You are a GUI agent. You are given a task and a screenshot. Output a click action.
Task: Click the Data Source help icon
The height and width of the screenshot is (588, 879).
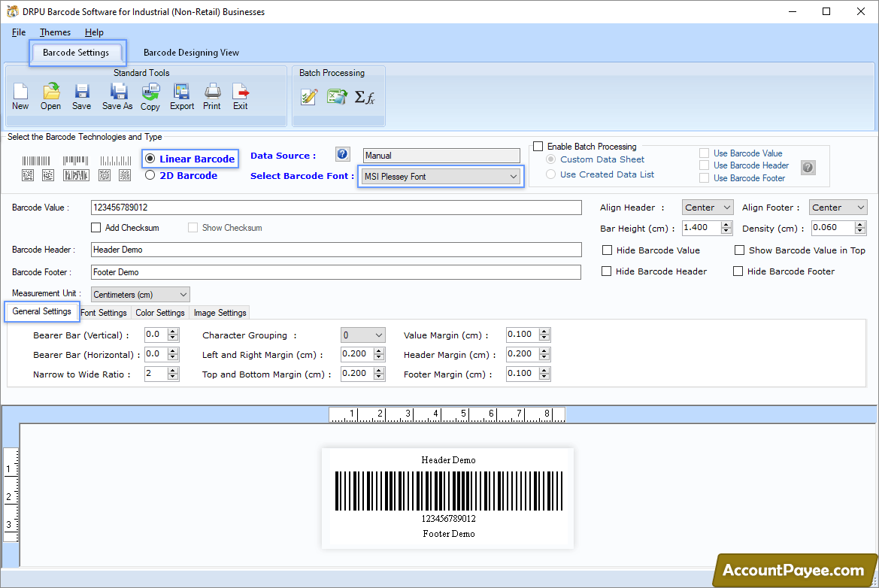click(x=343, y=154)
